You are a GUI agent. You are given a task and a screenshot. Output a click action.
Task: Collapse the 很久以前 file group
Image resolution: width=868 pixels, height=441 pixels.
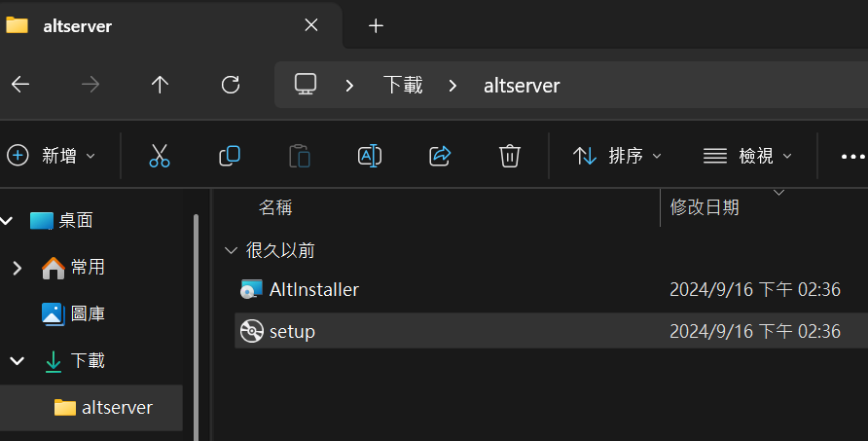(x=231, y=250)
